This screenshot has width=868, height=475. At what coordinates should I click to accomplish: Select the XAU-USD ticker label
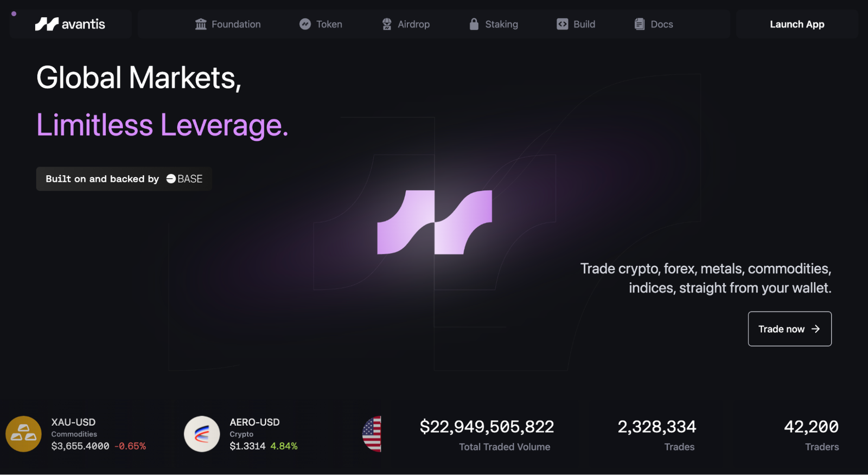click(73, 422)
